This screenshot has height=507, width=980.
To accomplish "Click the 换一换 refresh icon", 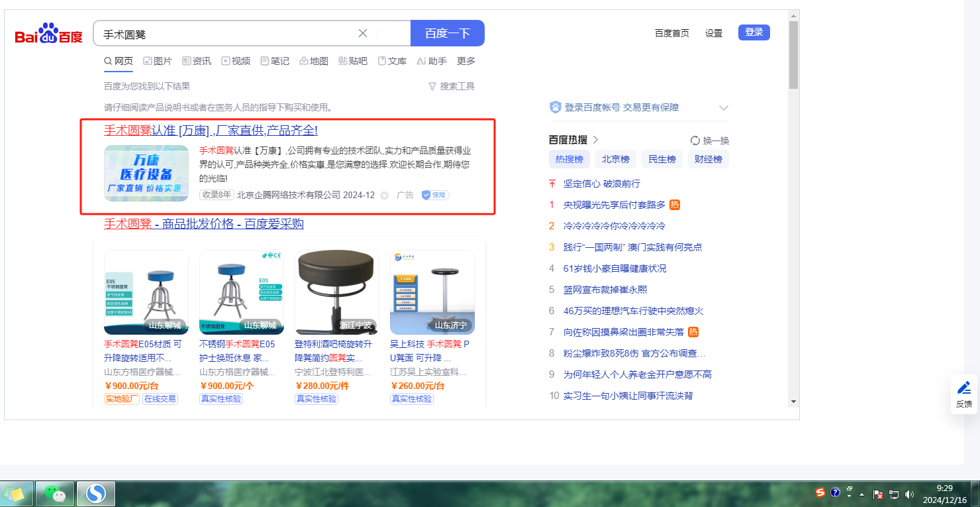I will pos(695,141).
